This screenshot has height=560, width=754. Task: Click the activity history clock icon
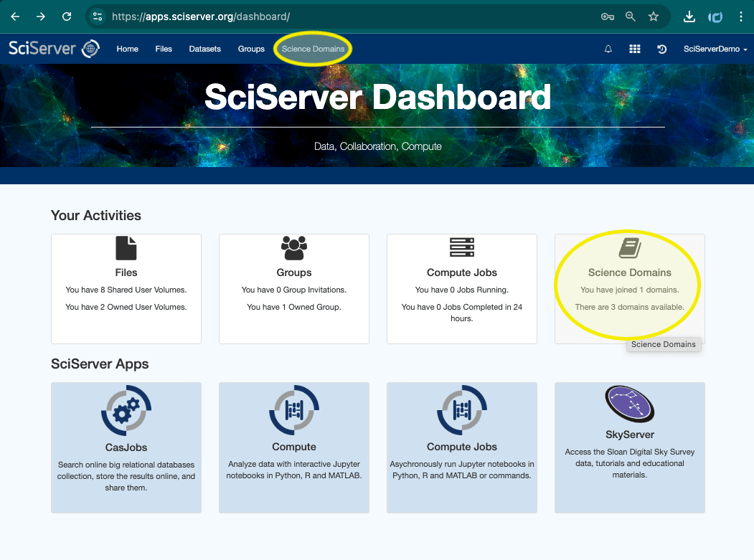(661, 49)
